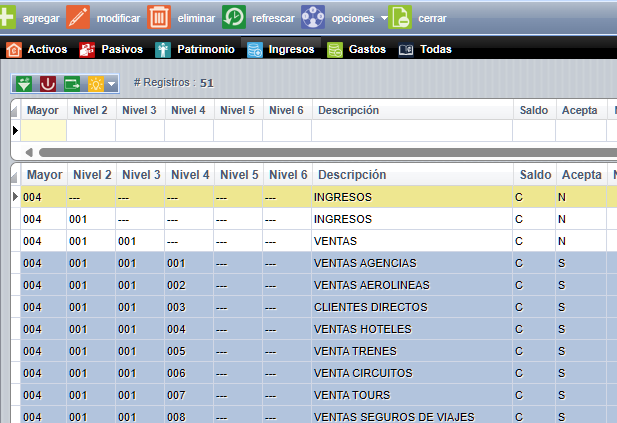The height and width of the screenshot is (423, 617).
Task: Click the refrescar clock icon
Action: pyautogui.click(x=234, y=17)
